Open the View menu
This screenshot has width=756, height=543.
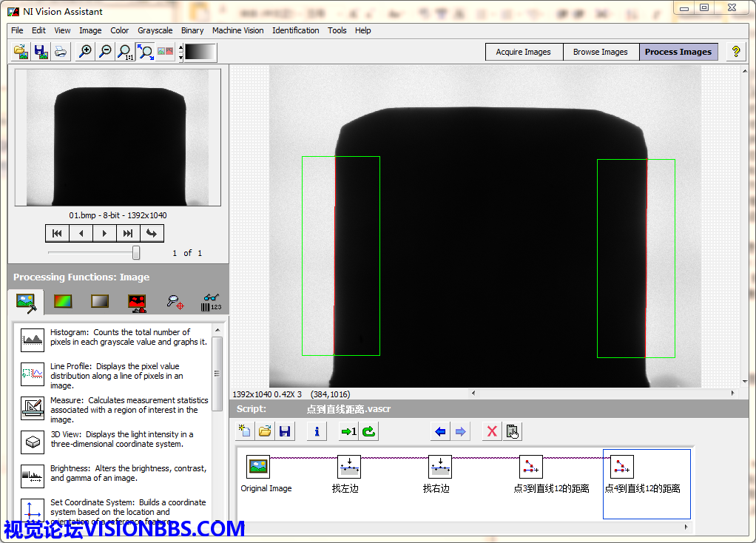click(62, 30)
